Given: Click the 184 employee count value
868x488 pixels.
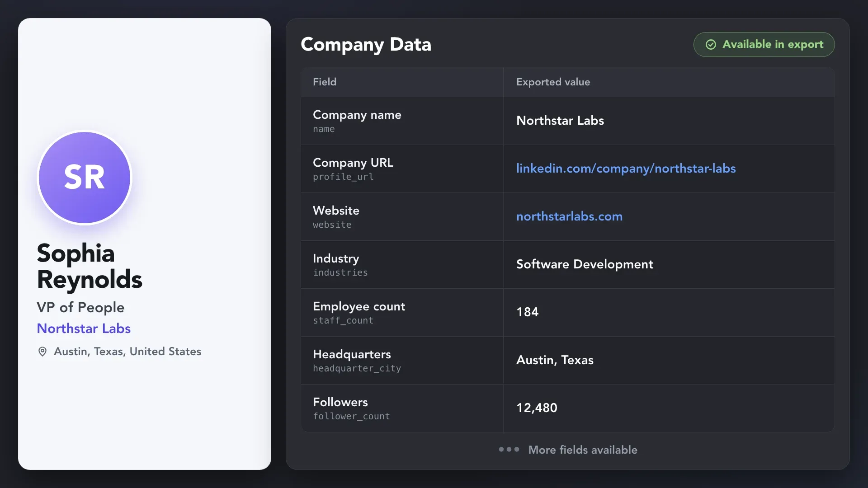Looking at the screenshot, I should pos(527,312).
